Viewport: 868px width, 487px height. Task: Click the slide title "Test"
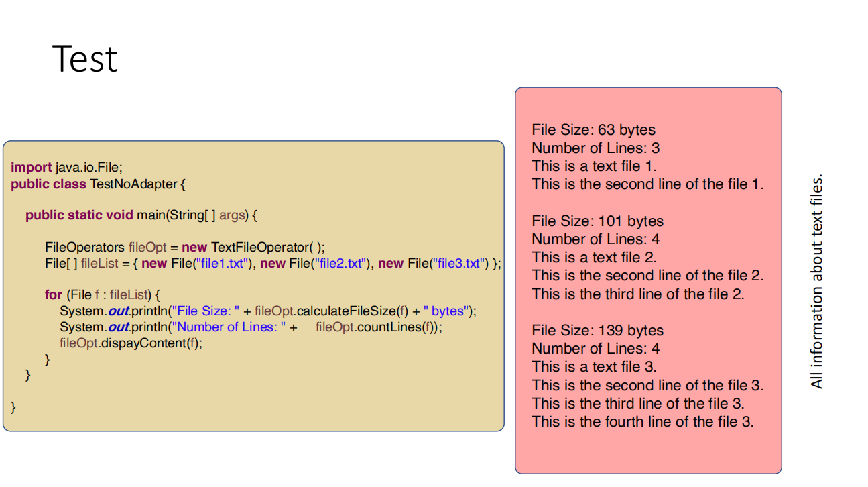[84, 59]
